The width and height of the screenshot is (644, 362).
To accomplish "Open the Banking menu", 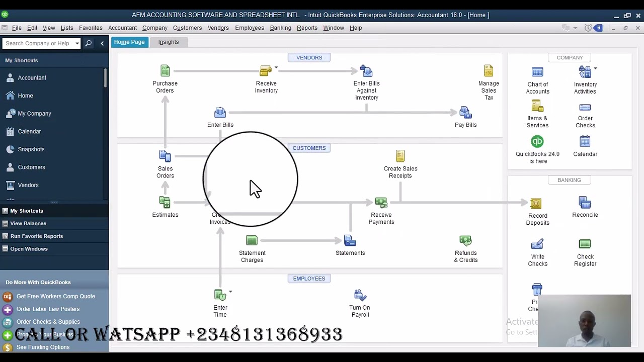I will tap(280, 28).
